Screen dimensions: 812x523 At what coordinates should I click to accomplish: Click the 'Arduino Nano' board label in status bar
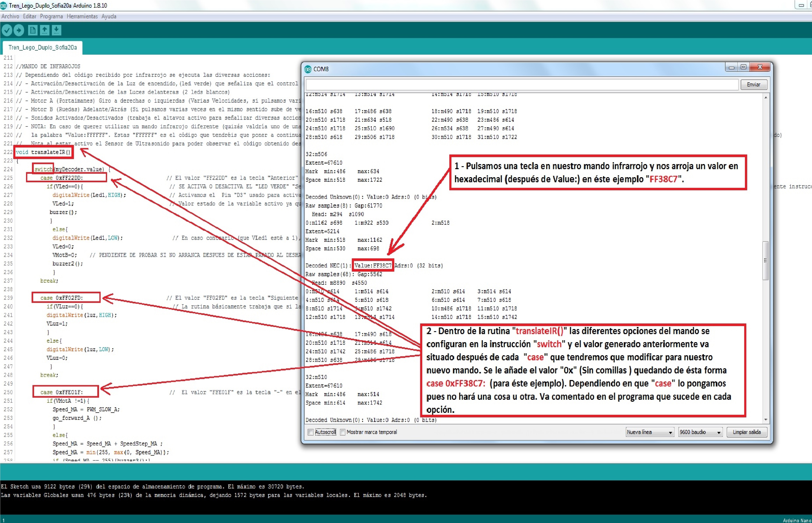point(797,520)
